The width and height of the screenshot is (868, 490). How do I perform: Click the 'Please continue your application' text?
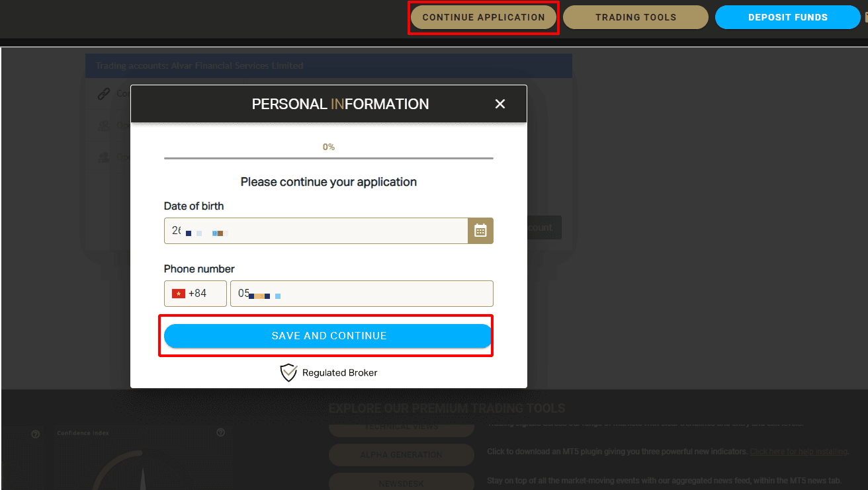[x=329, y=182]
